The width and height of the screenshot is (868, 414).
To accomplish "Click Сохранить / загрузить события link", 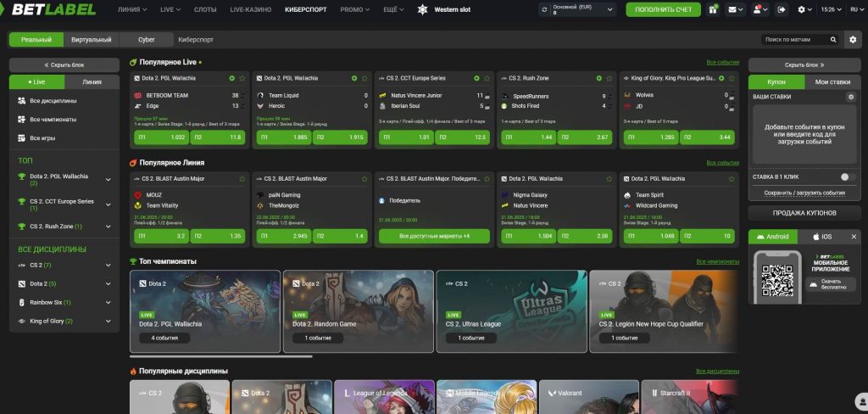I will pos(804,193).
